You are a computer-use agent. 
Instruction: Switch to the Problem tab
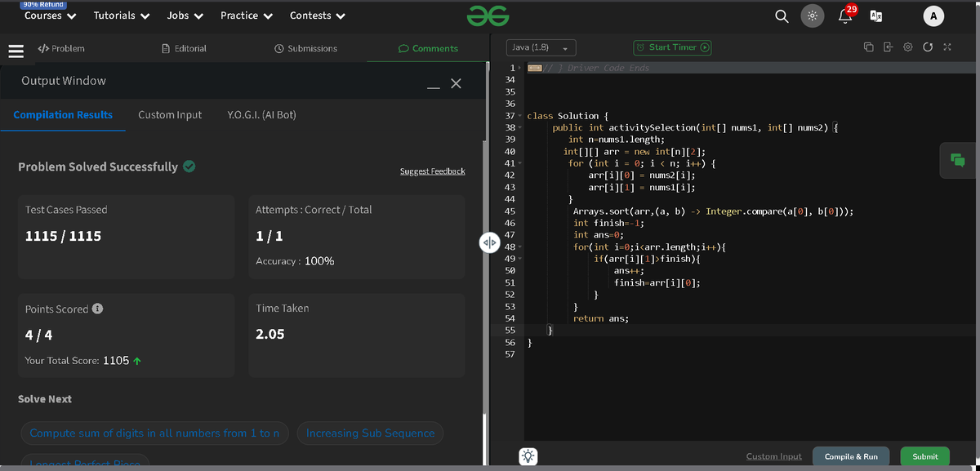[x=61, y=49]
